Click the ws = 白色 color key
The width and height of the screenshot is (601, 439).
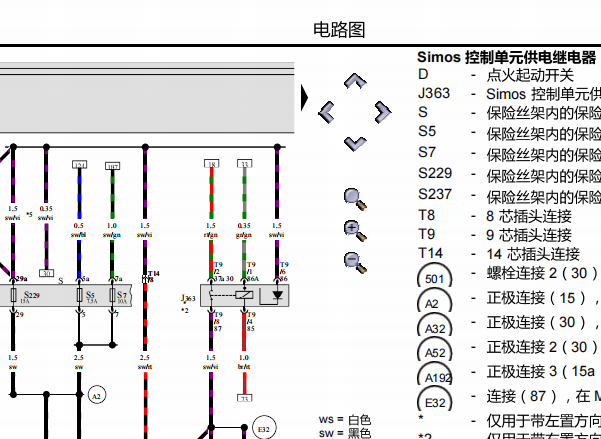click(345, 419)
